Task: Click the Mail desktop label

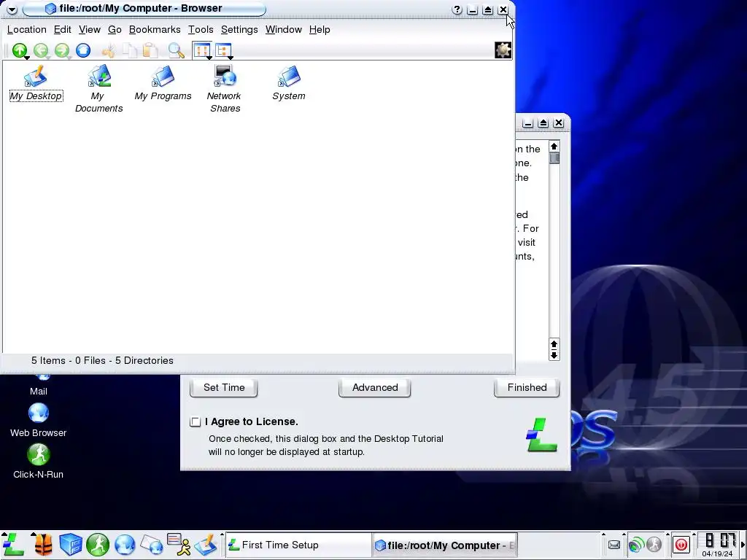Action: 39,392
